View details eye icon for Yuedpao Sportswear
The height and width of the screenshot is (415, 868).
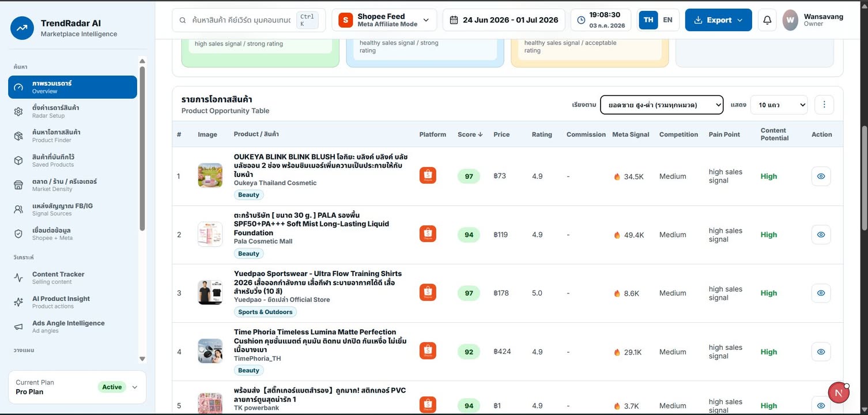(821, 293)
